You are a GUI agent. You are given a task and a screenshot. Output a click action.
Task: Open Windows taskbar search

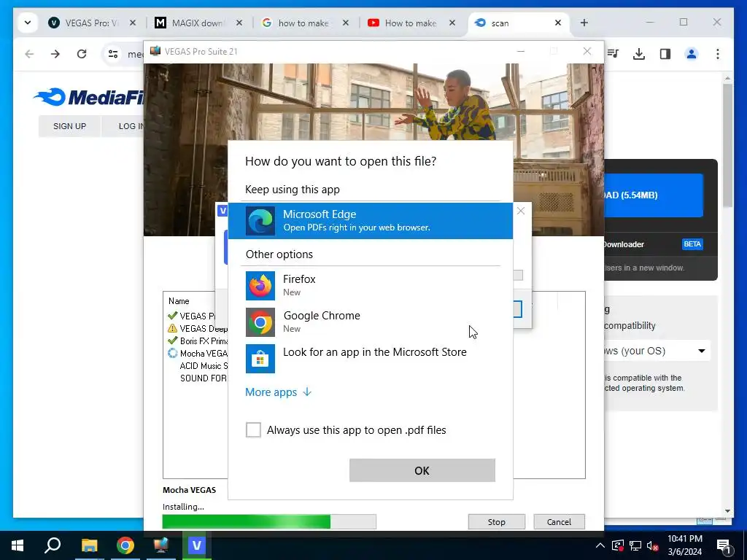pos(53,545)
